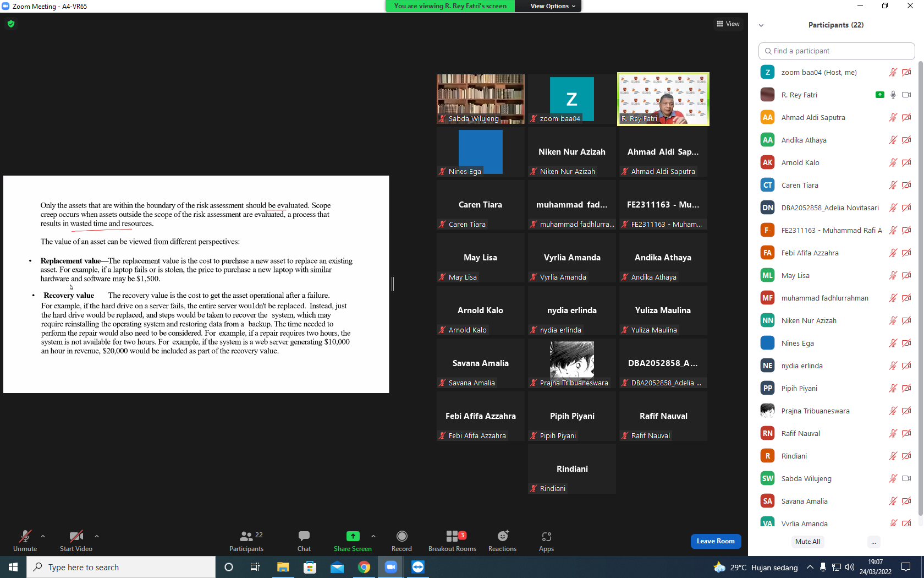
Task: Click the Leave Room button
Action: point(716,541)
